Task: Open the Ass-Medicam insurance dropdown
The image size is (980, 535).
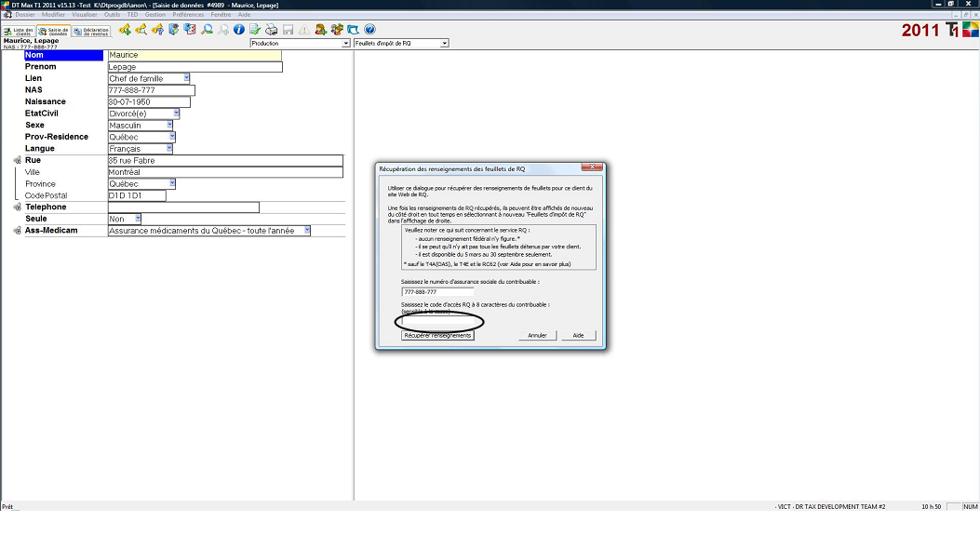Action: (307, 231)
